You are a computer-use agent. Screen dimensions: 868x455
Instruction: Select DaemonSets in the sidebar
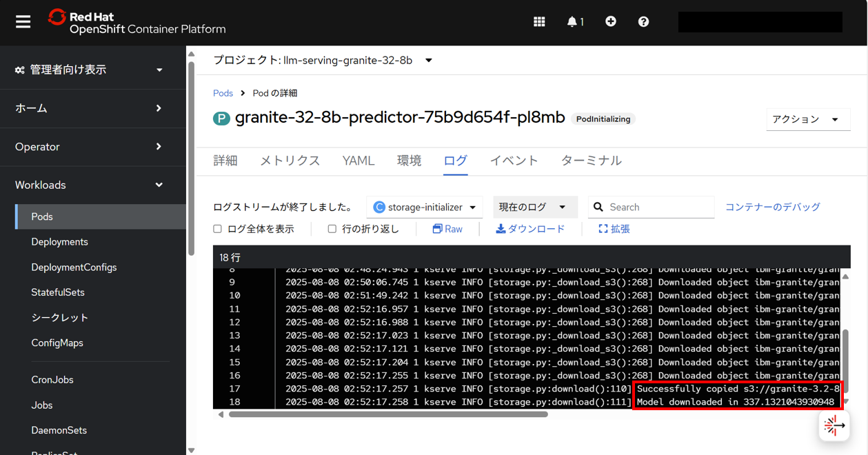101,430
